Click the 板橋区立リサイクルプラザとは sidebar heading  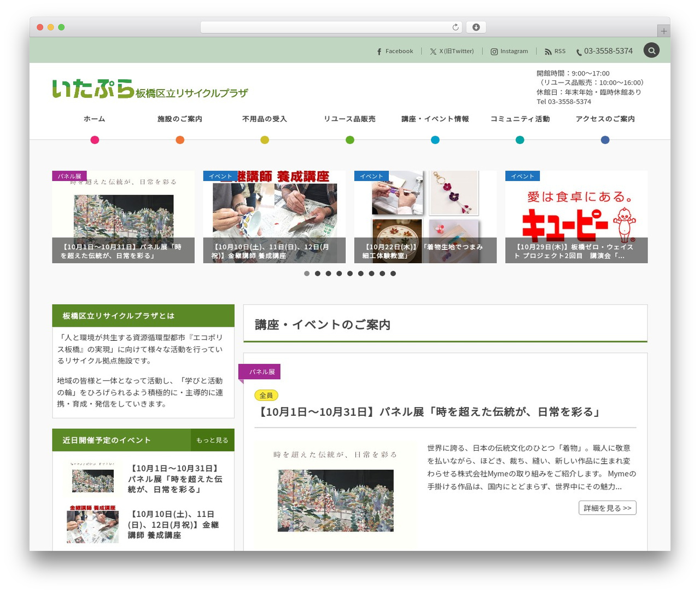coord(143,316)
